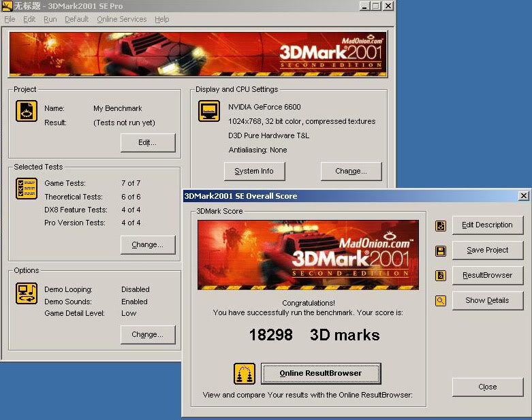The image size is (532, 420).
Task: Click the Pro Version Tests label
Action: pyautogui.click(x=75, y=223)
